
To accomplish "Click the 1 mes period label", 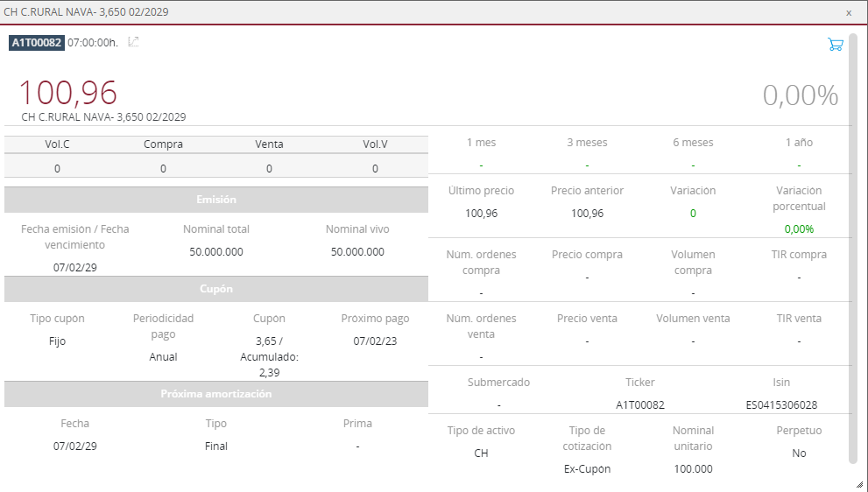I will tap(481, 143).
